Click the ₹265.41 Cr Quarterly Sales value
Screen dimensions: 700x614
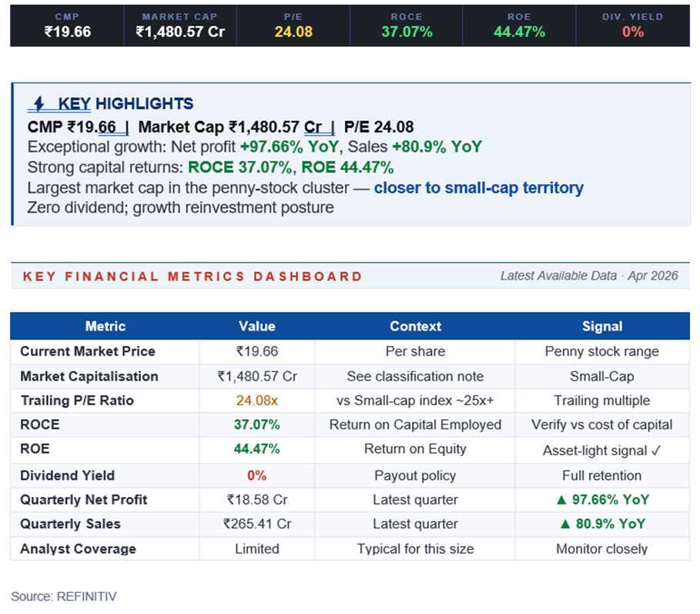(257, 525)
